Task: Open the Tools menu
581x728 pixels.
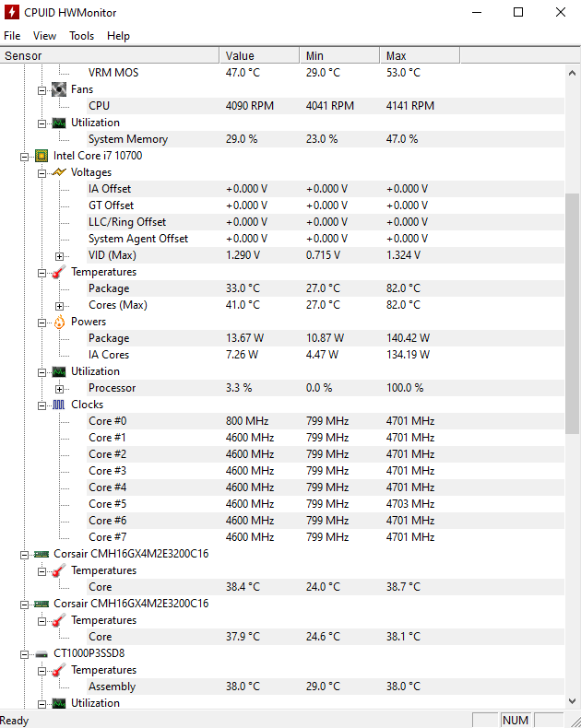Action: point(81,36)
